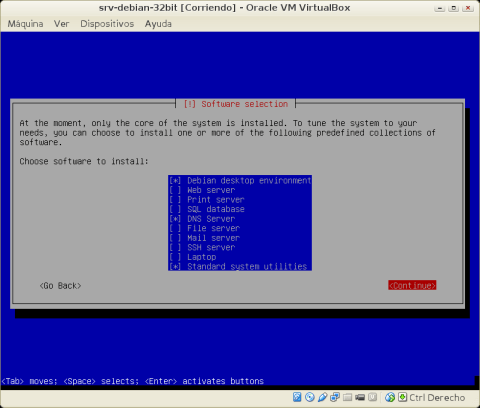Click the Ctrl Derecho host key label

[x=437, y=397]
